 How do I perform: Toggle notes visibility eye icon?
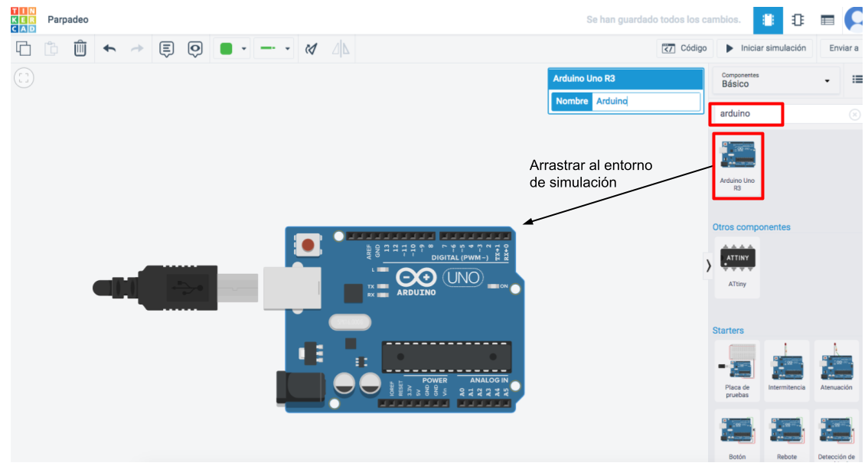(x=196, y=49)
